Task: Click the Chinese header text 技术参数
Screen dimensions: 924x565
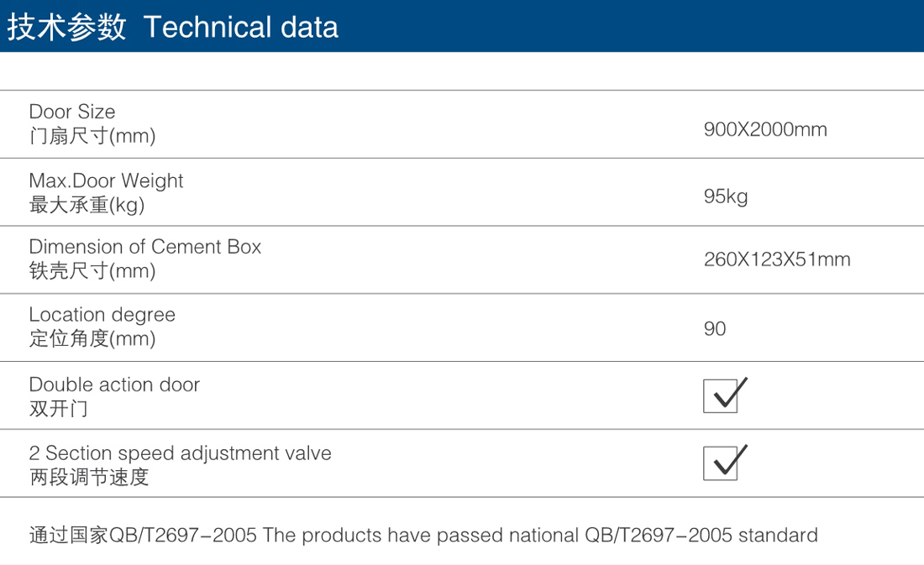Action: click(x=66, y=27)
